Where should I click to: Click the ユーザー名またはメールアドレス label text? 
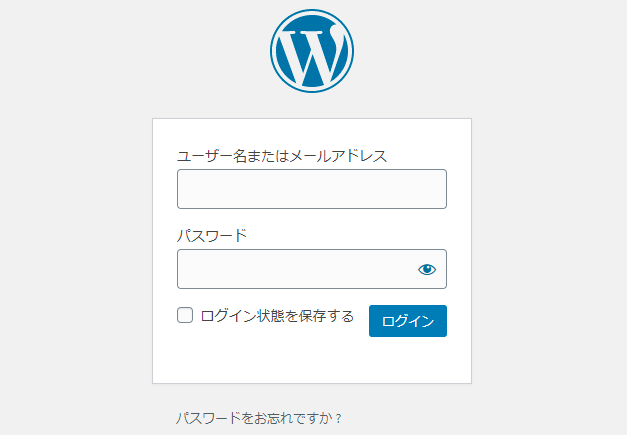[282, 156]
